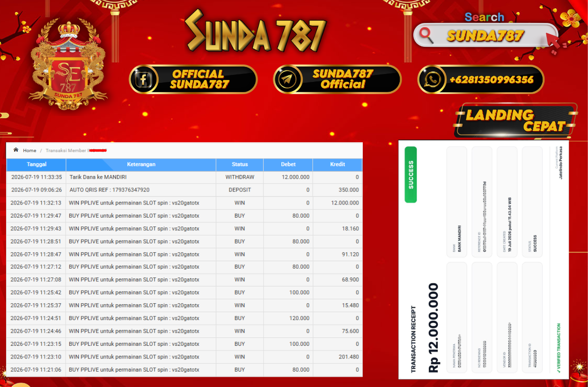This screenshot has width=588, height=387.
Task: Click the SUNDA787 search field
Action: [x=485, y=36]
